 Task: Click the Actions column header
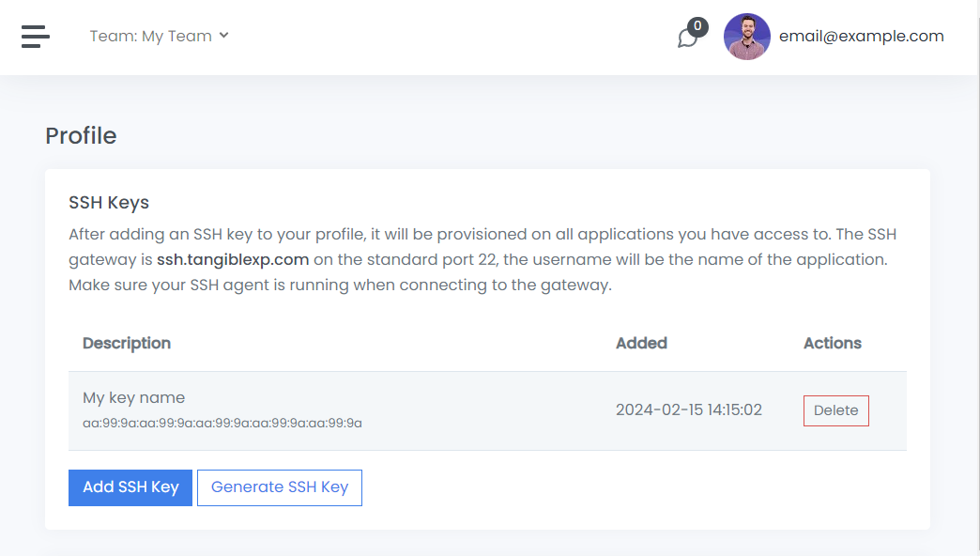coord(833,343)
